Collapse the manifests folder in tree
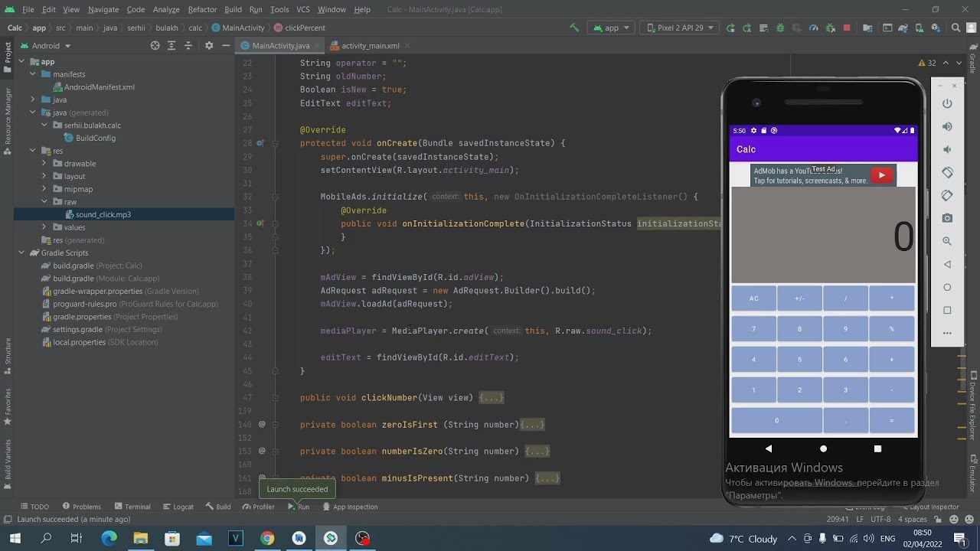 coord(33,74)
